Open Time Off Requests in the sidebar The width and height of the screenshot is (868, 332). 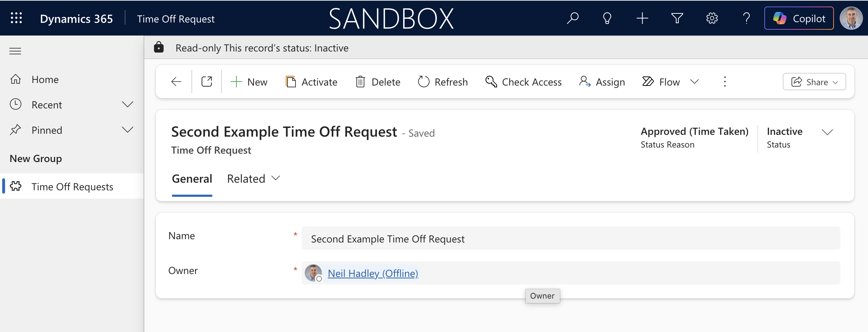pos(72,186)
